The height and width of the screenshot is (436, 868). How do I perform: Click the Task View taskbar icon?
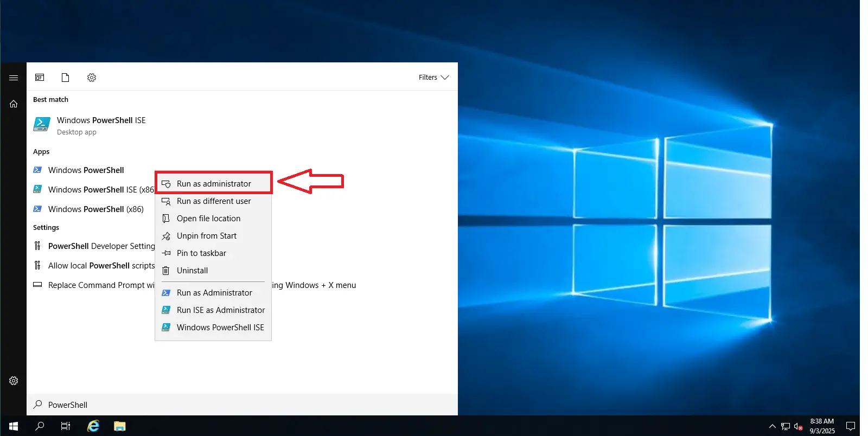tap(66, 426)
